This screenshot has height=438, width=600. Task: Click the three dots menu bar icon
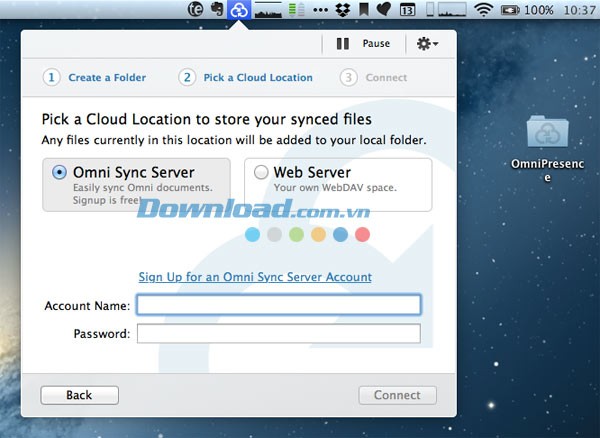click(320, 10)
